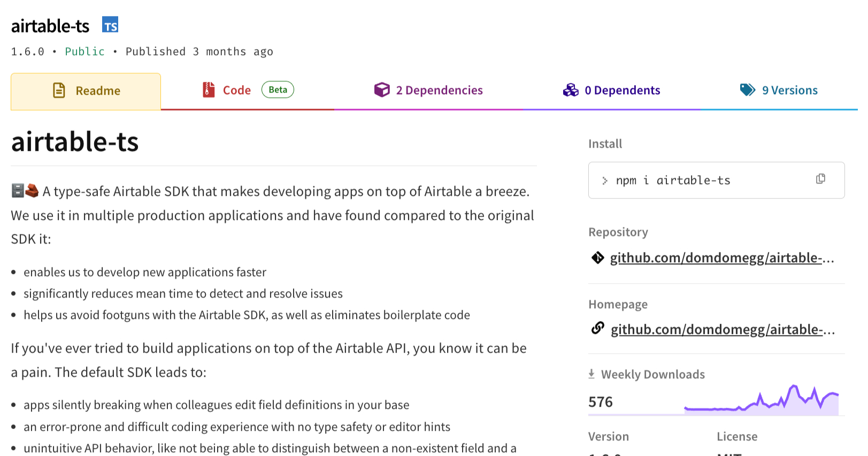Click the weekly downloads sparkline chart

pos(761,401)
